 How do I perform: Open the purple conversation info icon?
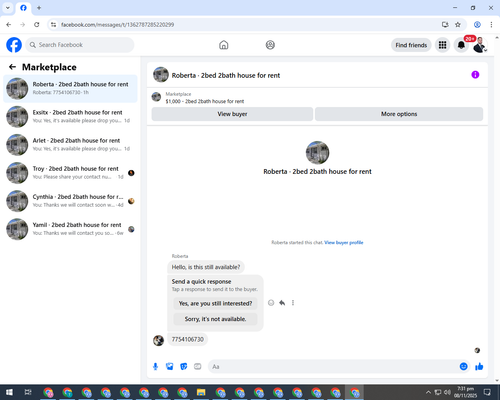(x=475, y=75)
